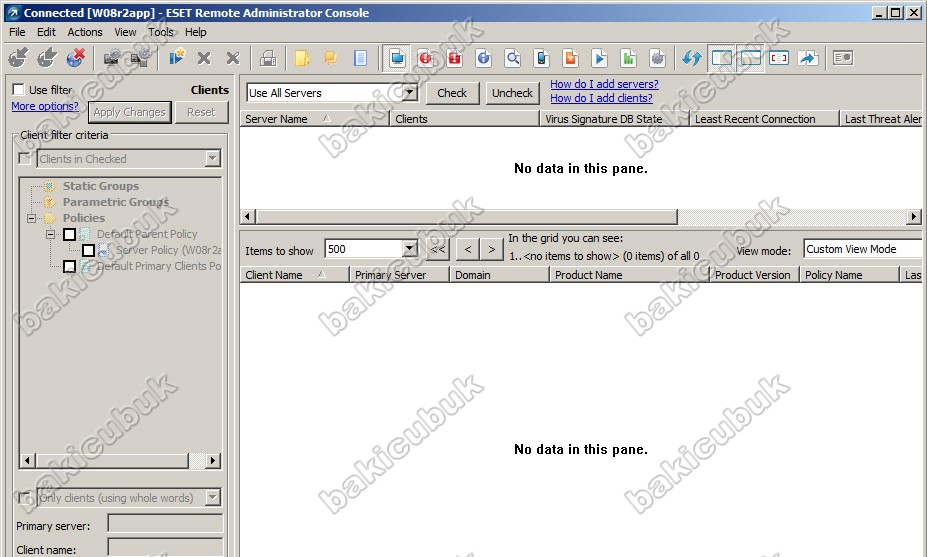Open the Edit menu

click(x=46, y=32)
